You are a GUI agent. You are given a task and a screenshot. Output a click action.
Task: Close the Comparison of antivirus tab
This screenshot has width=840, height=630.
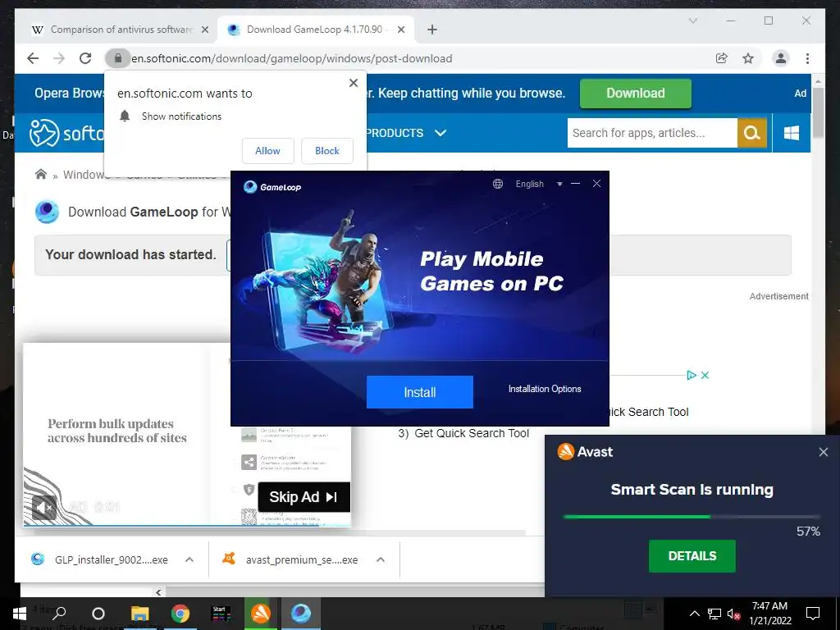click(x=204, y=30)
